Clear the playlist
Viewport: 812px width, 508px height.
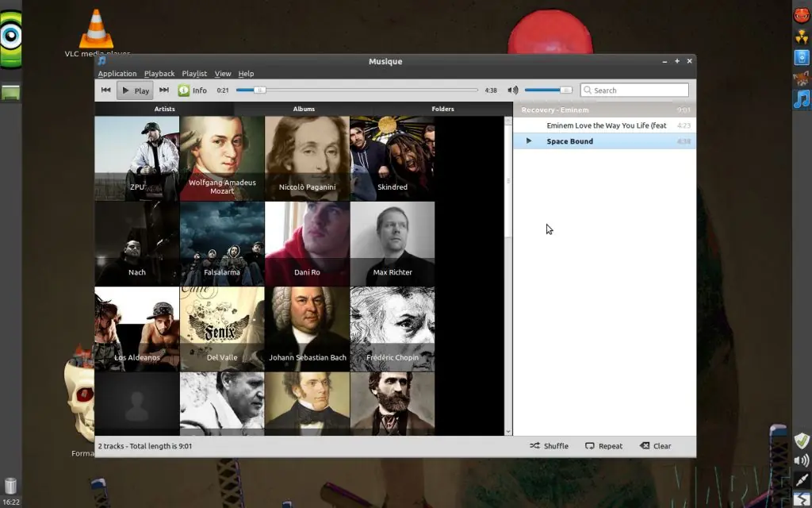point(656,446)
